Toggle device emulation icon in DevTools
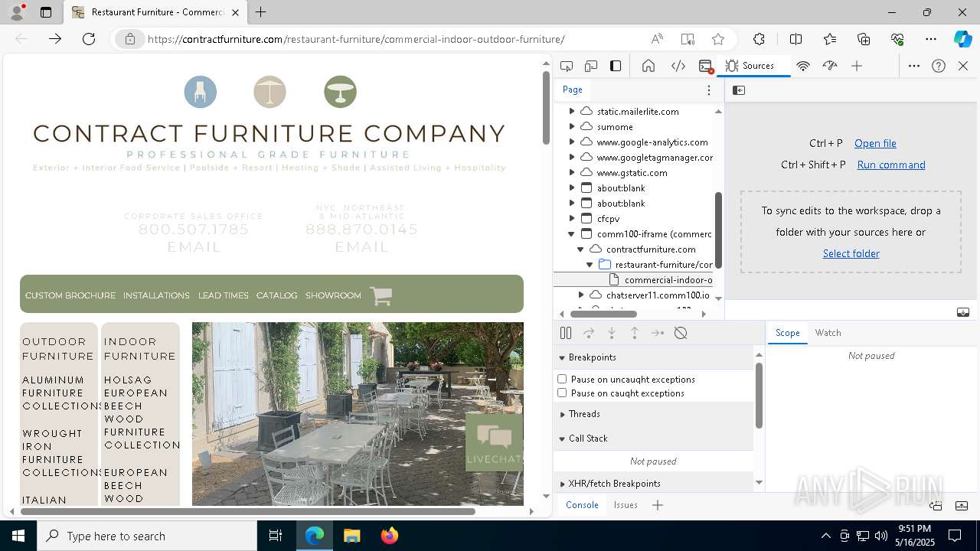Image resolution: width=980 pixels, height=551 pixels. pyautogui.click(x=591, y=66)
